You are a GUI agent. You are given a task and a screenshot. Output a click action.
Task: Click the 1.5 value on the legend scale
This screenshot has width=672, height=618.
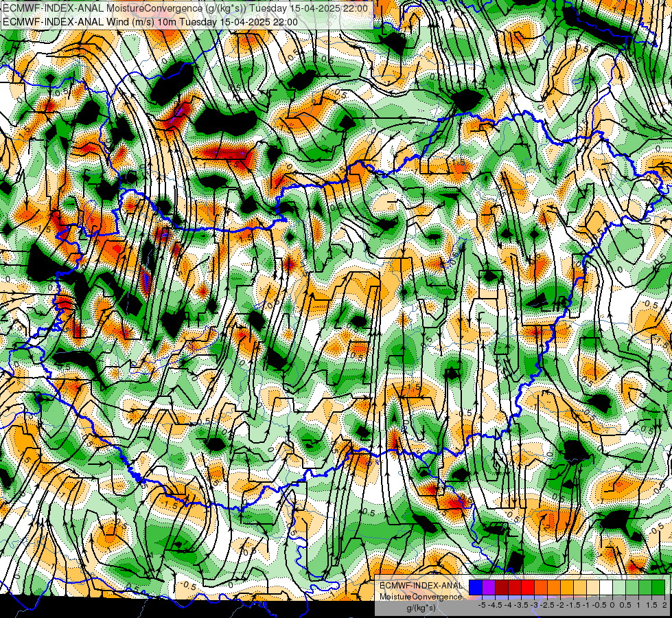pyautogui.click(x=651, y=605)
